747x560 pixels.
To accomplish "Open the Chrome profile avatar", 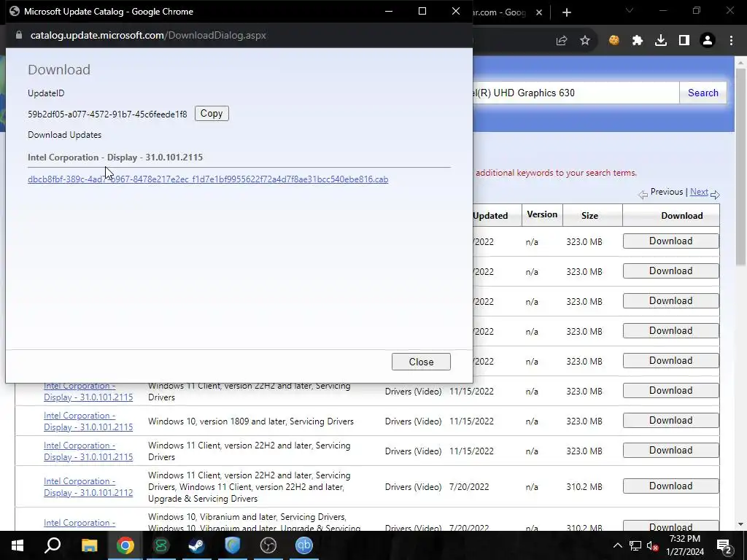I will (708, 41).
